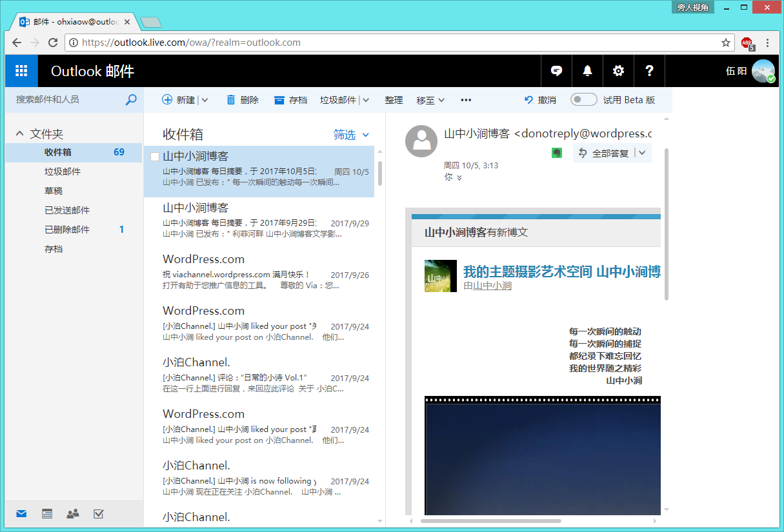Image resolution: width=784 pixels, height=532 pixels.
Task: Open 小泊Channel. email 'is now following'
Action: click(x=259, y=481)
